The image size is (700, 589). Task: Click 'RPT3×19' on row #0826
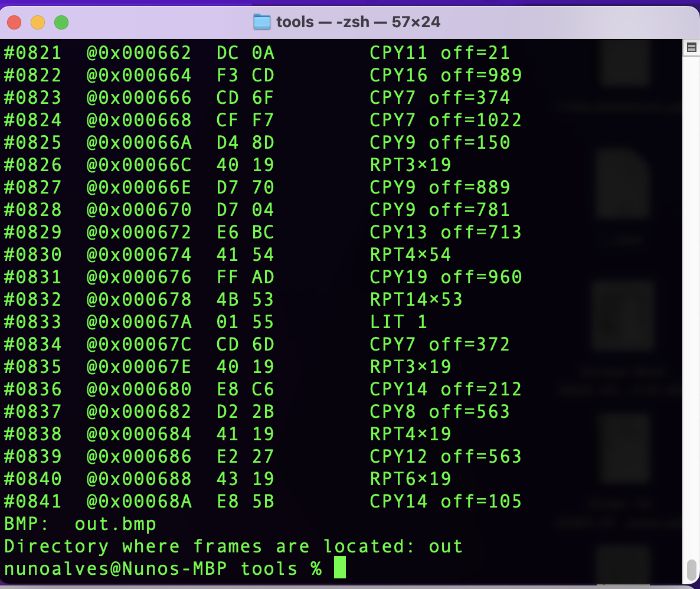pos(410,165)
